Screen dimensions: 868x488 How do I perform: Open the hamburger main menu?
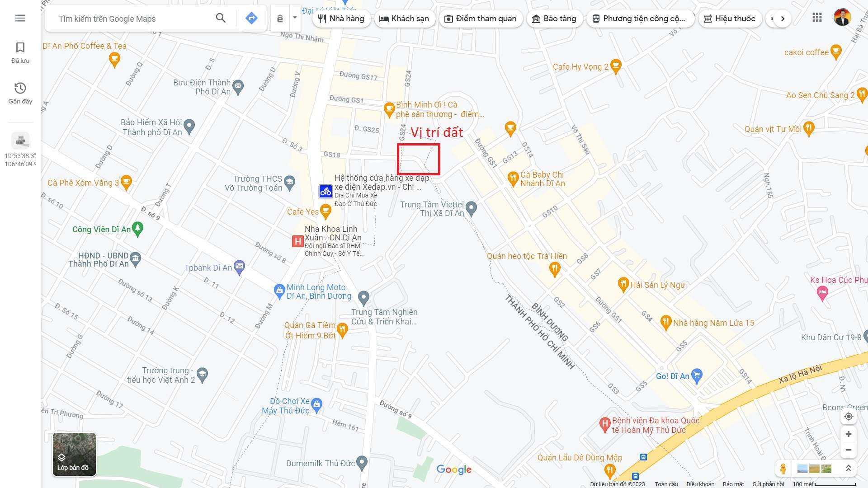pyautogui.click(x=20, y=18)
